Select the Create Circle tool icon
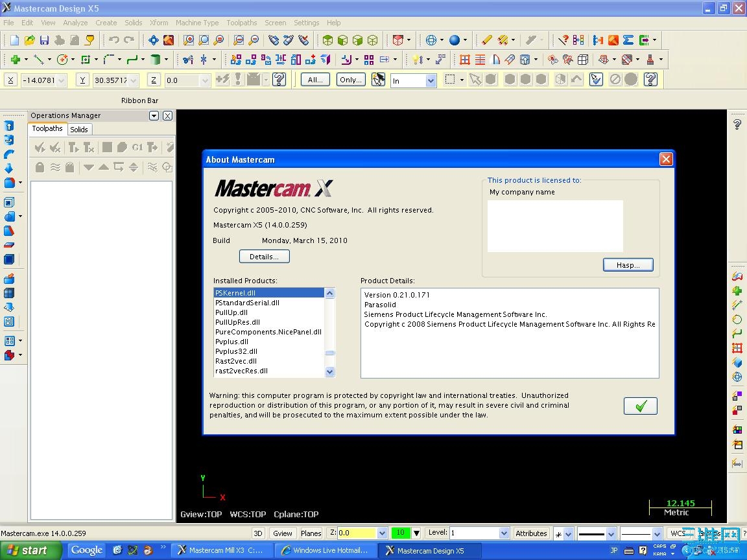 click(x=62, y=60)
